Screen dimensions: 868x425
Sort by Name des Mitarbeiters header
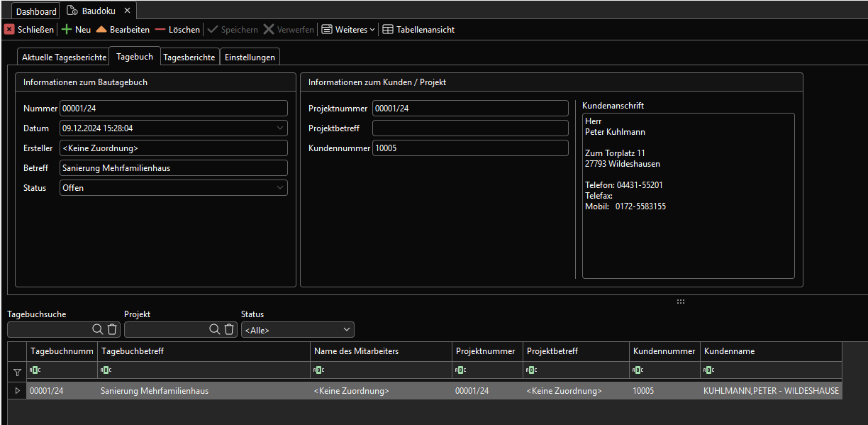(382, 351)
